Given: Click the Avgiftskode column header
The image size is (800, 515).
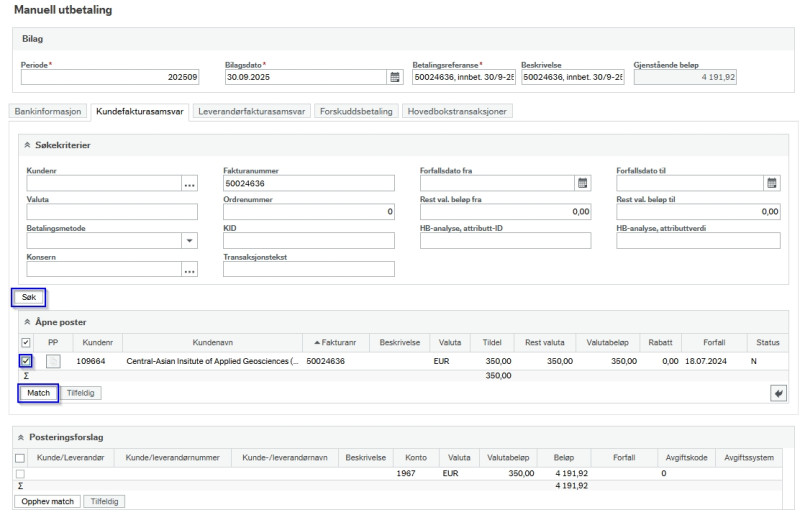Looking at the screenshot, I should pos(686,458).
